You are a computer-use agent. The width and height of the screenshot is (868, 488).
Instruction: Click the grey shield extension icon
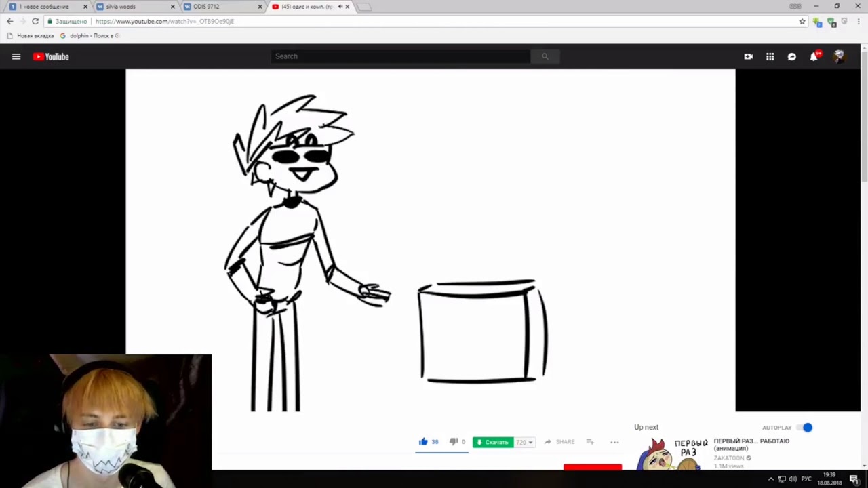844,21
